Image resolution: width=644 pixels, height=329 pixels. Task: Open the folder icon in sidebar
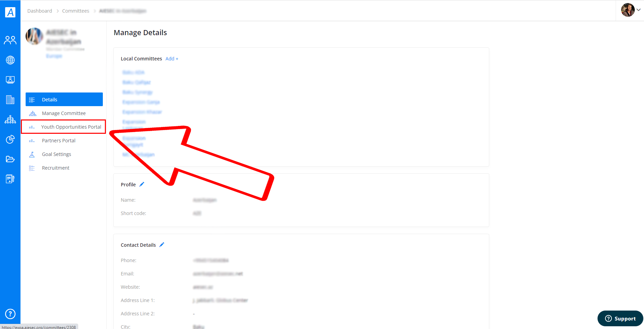tap(10, 159)
